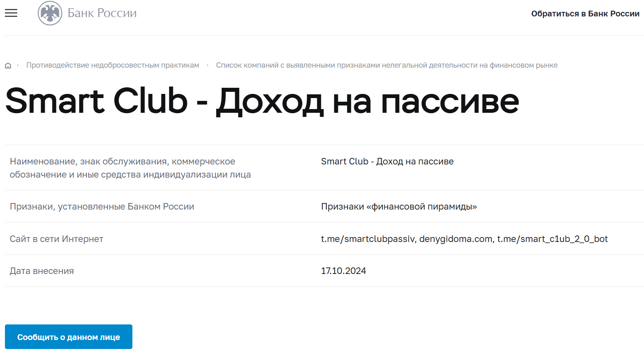This screenshot has height=356, width=644.
Task: Click the date value 17.10.2024
Action: point(344,271)
